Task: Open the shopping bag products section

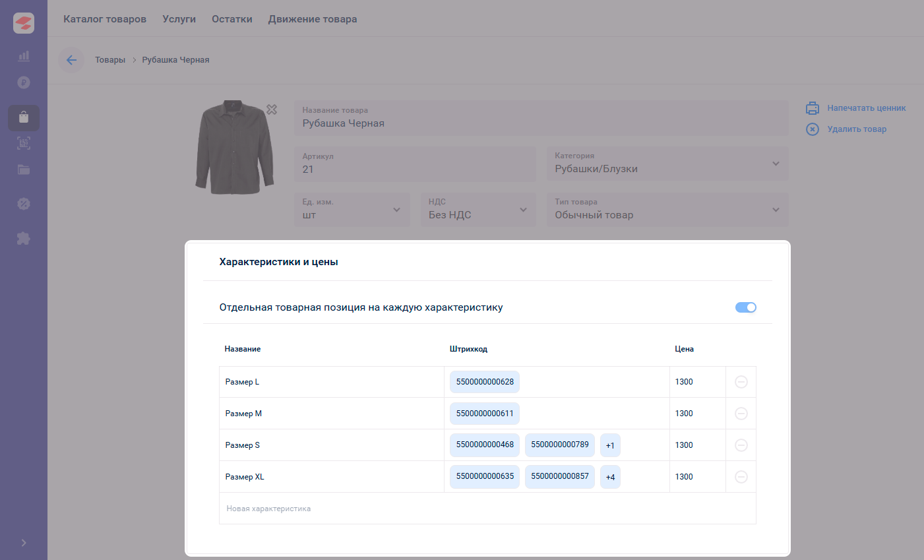Action: [x=24, y=117]
